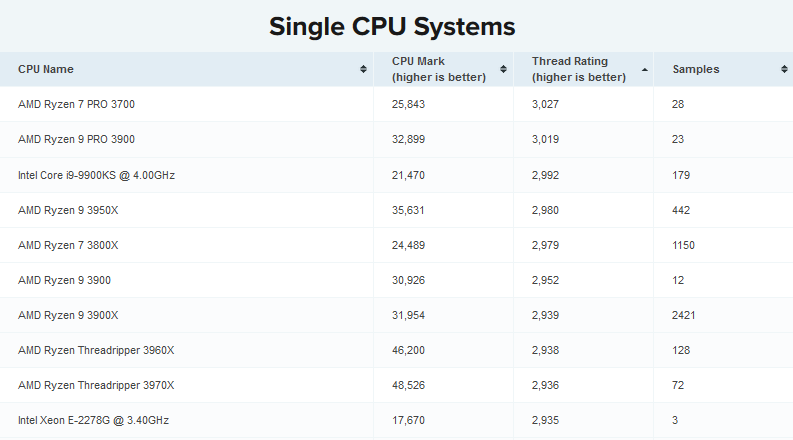Open AMD Ryzen 9 3950X details
793x440 pixels.
pos(68,210)
